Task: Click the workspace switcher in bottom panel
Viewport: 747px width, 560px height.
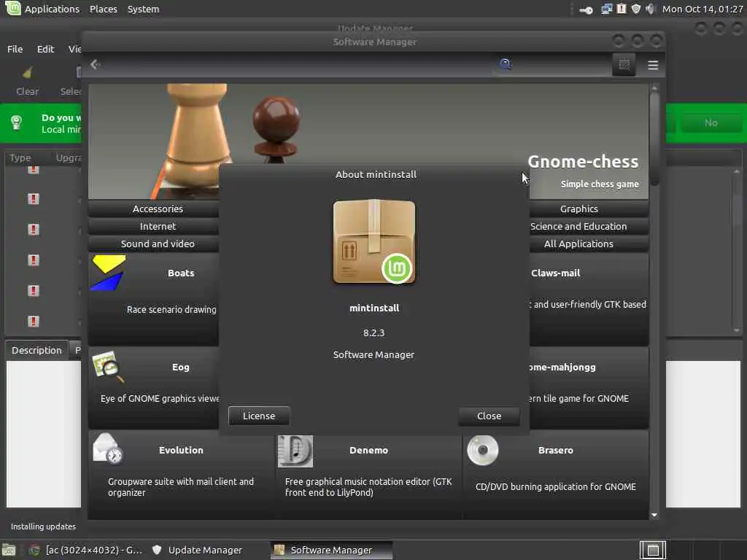Action: pyautogui.click(x=652, y=551)
